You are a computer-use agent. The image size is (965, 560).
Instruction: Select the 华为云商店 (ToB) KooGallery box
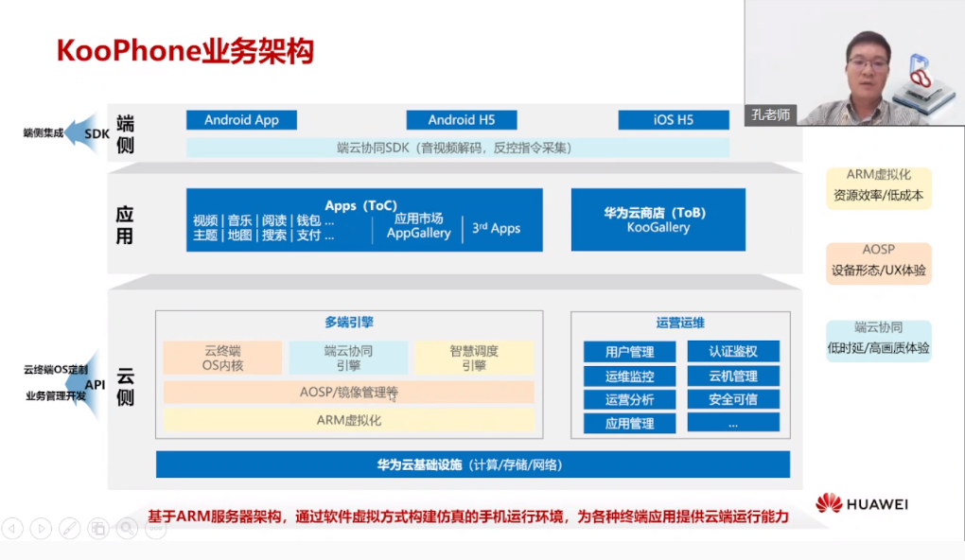coord(658,219)
